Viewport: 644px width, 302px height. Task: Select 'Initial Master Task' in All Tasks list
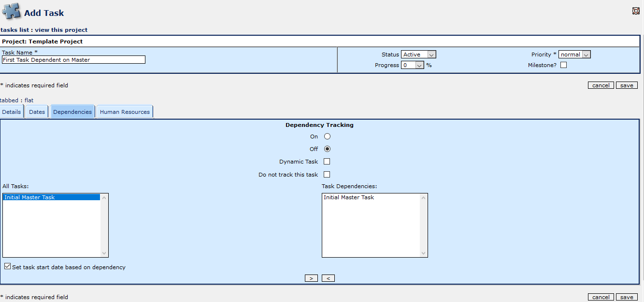(29, 197)
